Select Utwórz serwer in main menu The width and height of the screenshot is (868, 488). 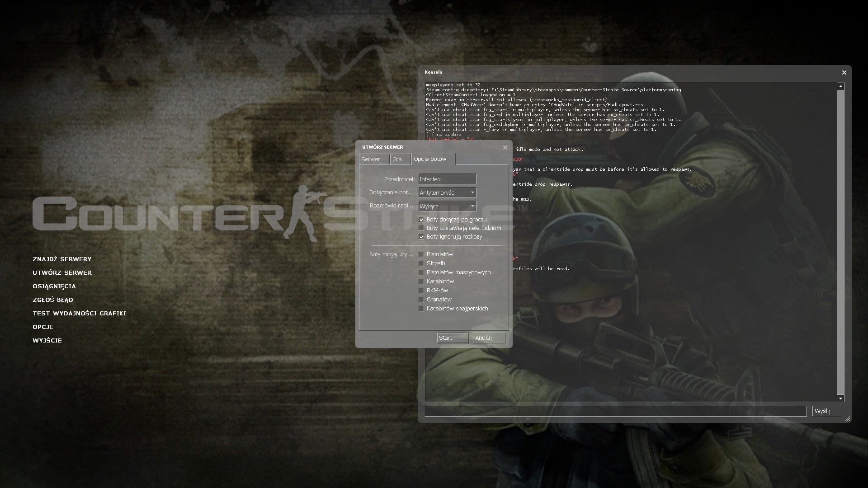tap(62, 273)
